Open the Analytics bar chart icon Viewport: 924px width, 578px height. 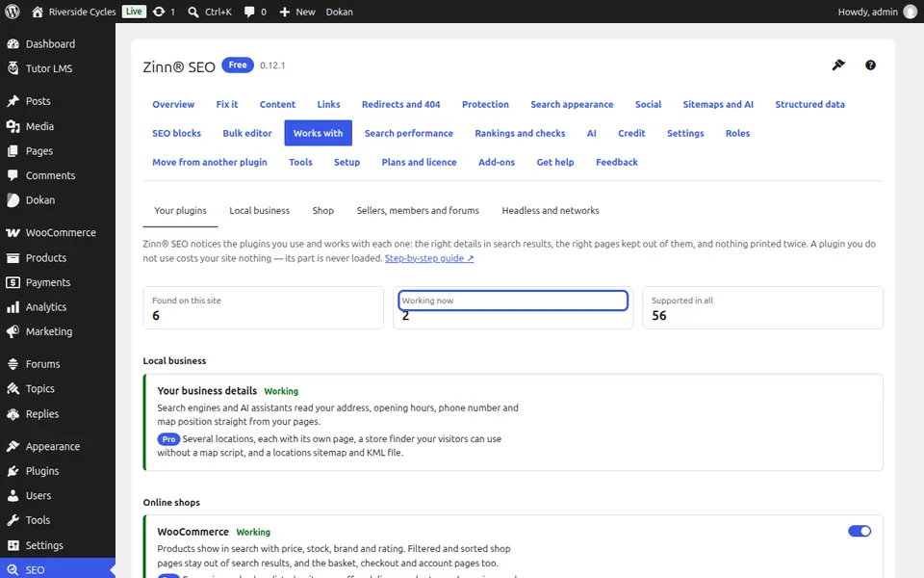coord(13,307)
